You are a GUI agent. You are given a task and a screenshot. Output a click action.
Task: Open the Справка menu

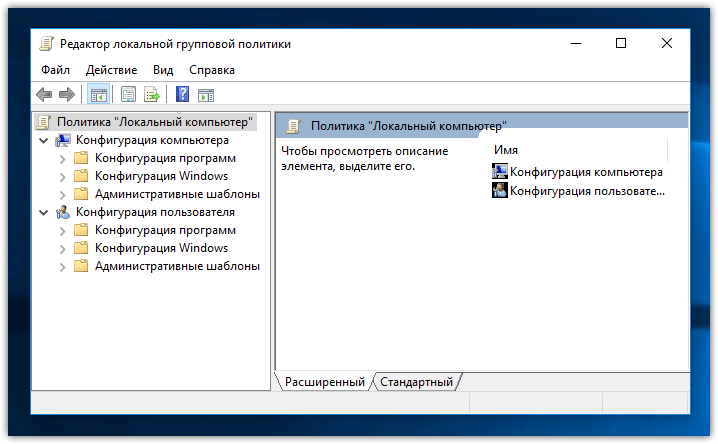[x=212, y=70]
